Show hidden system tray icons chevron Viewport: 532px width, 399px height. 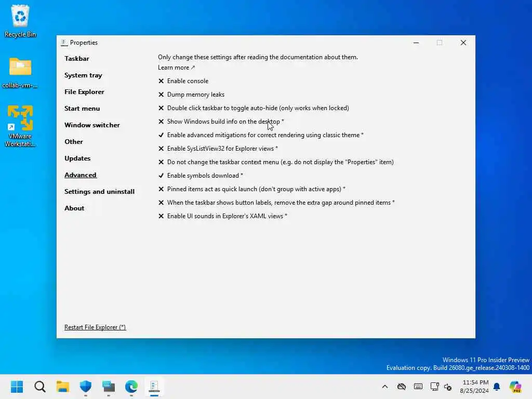[385, 387]
